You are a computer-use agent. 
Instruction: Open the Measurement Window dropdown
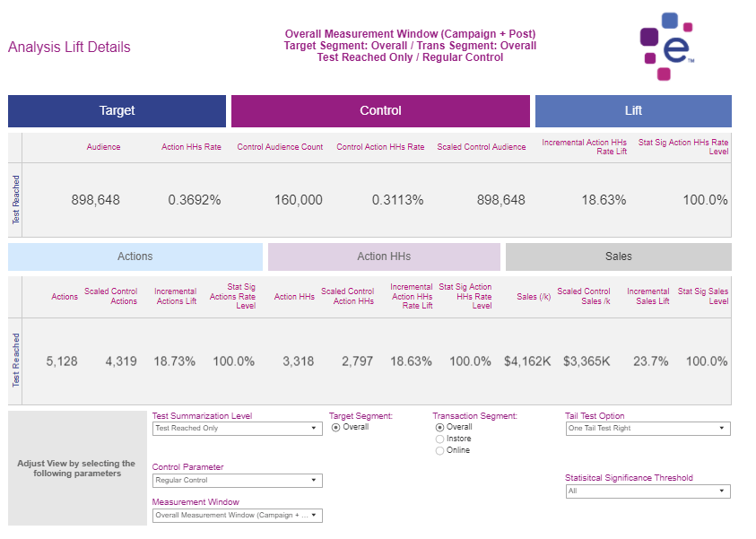237,516
